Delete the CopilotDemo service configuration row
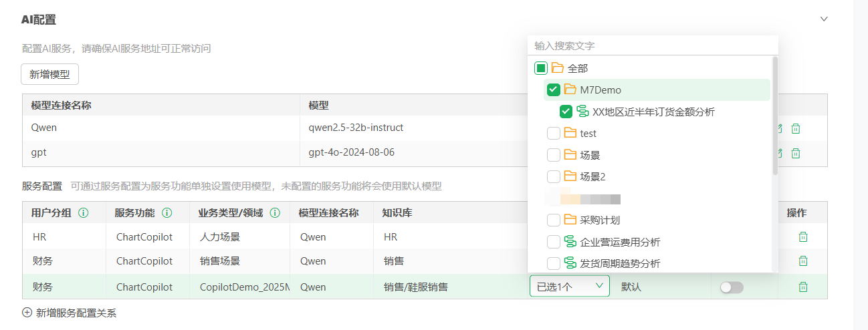Viewport: 868px width, 330px height. click(803, 287)
